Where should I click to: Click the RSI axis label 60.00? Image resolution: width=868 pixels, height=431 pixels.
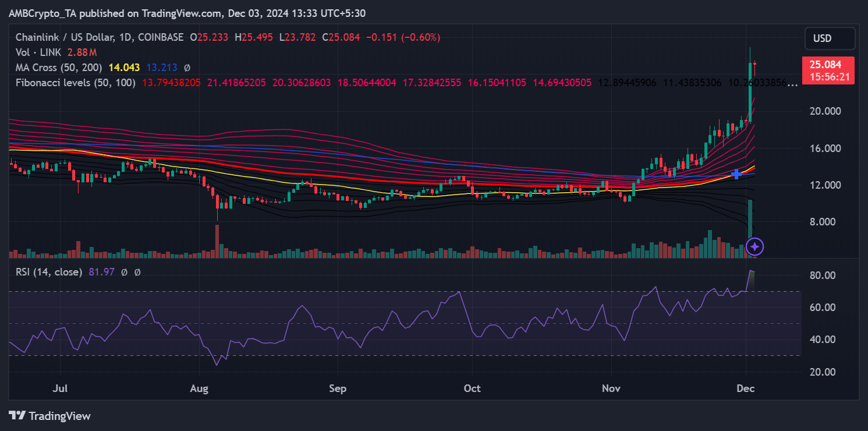[821, 307]
